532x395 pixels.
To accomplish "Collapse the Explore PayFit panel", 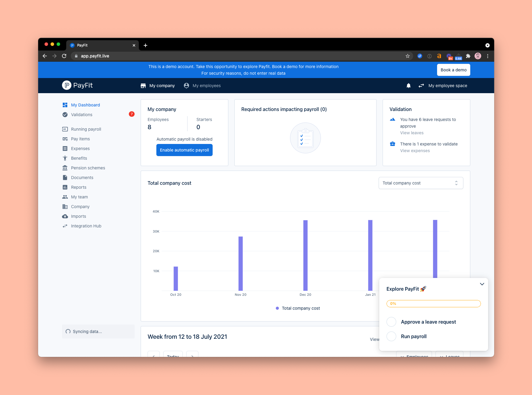I will pos(482,284).
